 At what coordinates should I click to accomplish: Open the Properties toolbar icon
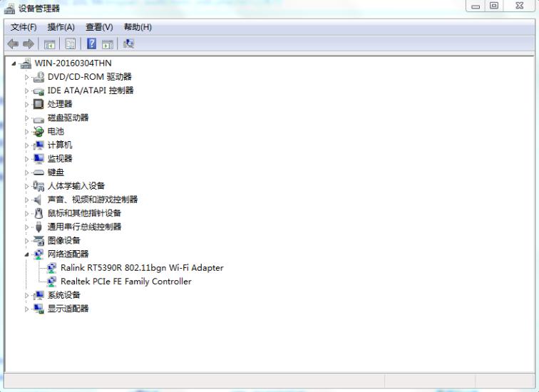pyautogui.click(x=71, y=43)
